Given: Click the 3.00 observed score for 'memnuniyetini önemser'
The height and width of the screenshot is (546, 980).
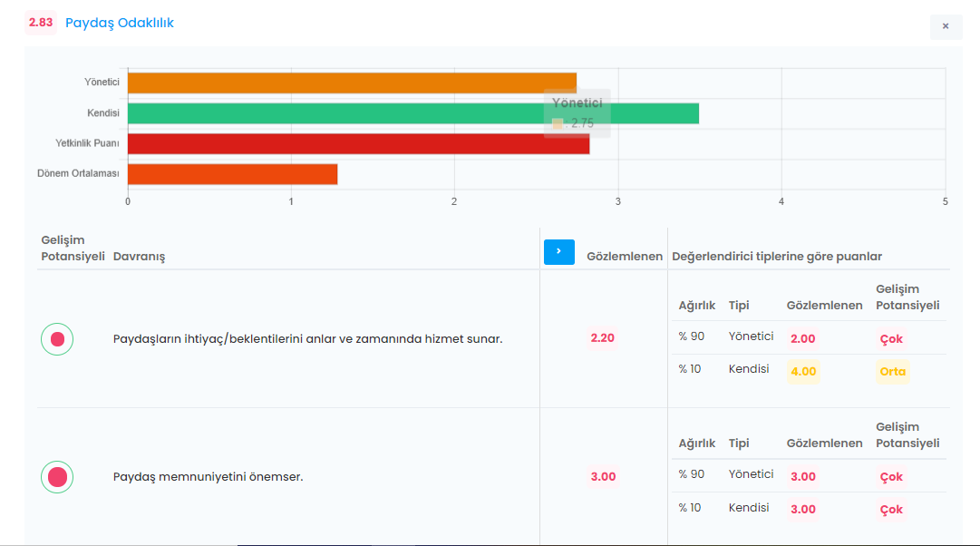Looking at the screenshot, I should point(603,476).
